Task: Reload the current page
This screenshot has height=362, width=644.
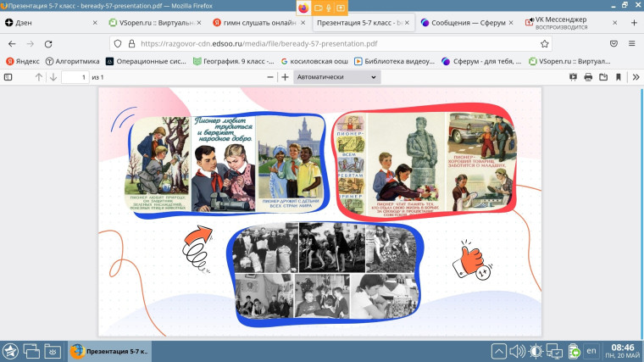Action: [x=48, y=43]
